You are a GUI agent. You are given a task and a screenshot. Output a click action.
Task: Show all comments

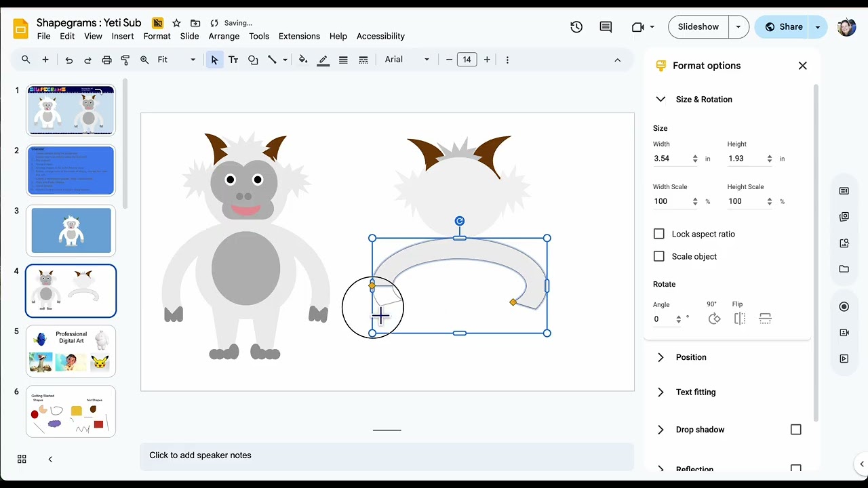click(x=606, y=27)
